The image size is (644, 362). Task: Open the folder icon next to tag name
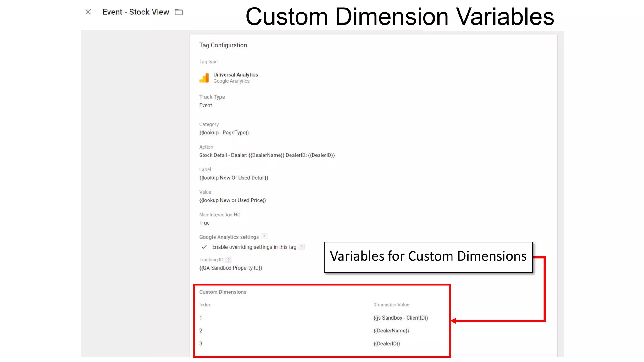(179, 12)
